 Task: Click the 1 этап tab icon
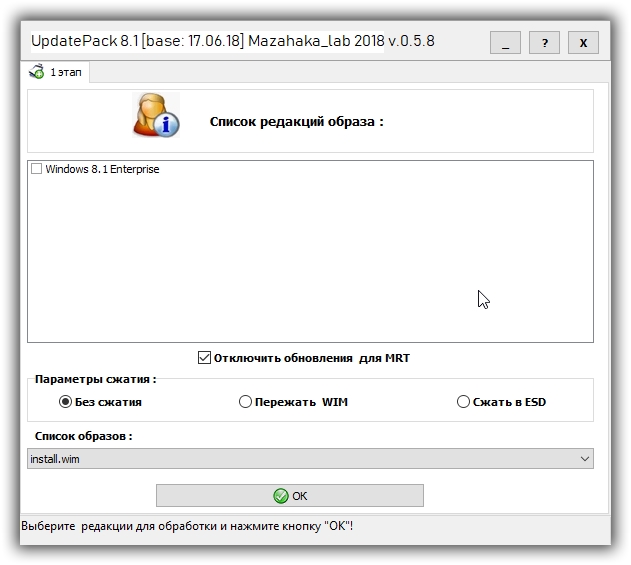[37, 72]
